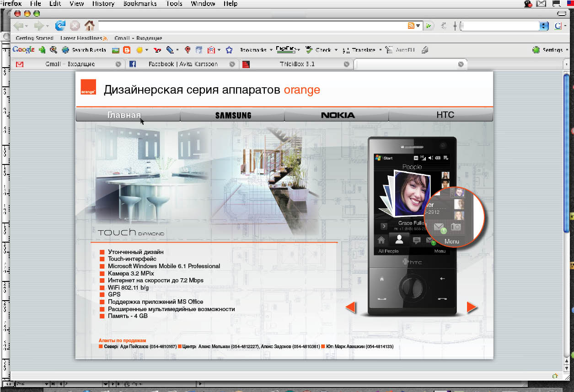Open the SAMSUNG navigation section
This screenshot has width=574, height=392.
[x=233, y=115]
